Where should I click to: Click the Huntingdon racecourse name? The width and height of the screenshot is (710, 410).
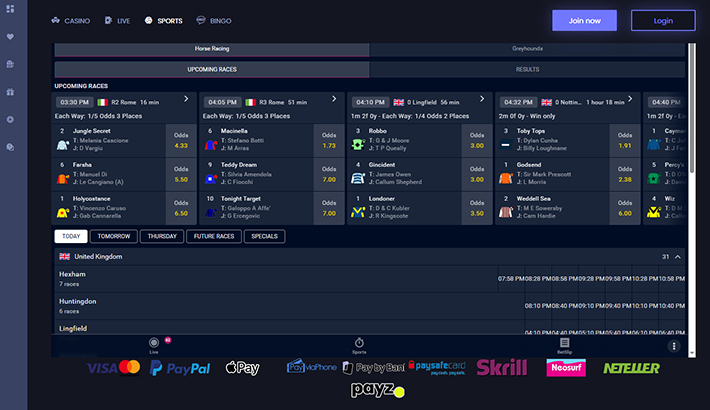(77, 301)
